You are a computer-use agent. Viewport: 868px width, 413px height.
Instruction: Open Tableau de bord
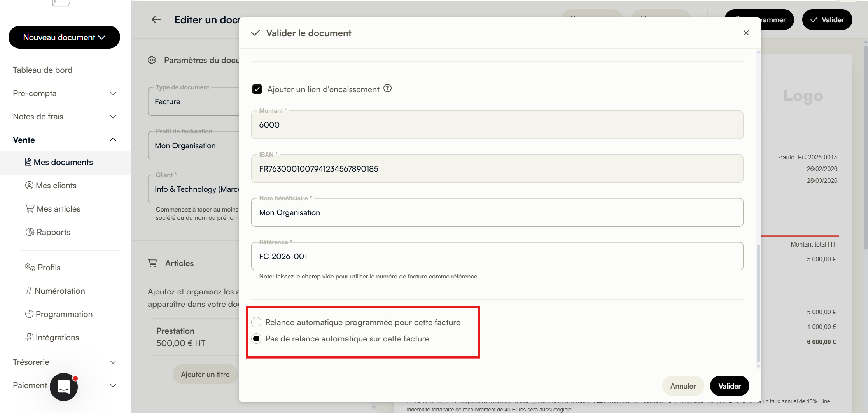pos(42,70)
